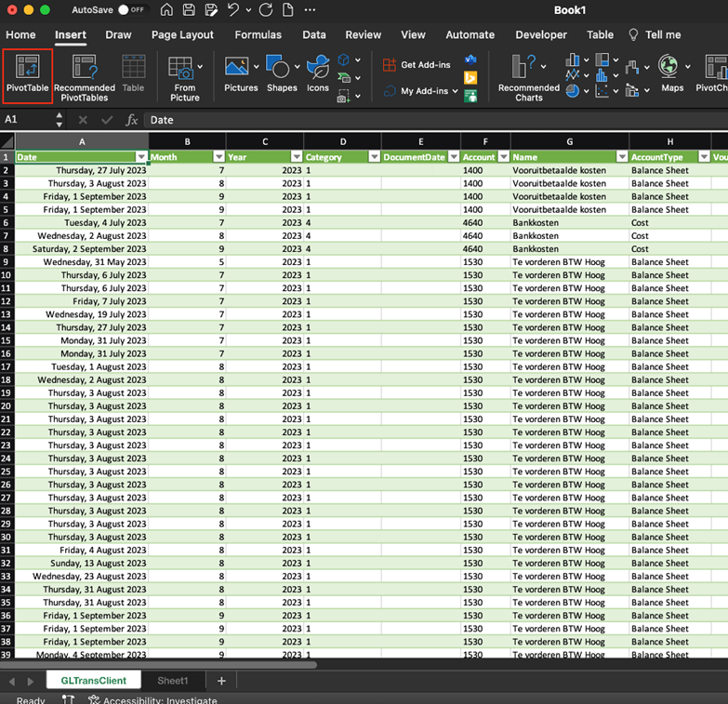Viewport: 728px width, 704px height.
Task: Expand the My Add-ins dropdown arrow
Action: click(x=454, y=91)
